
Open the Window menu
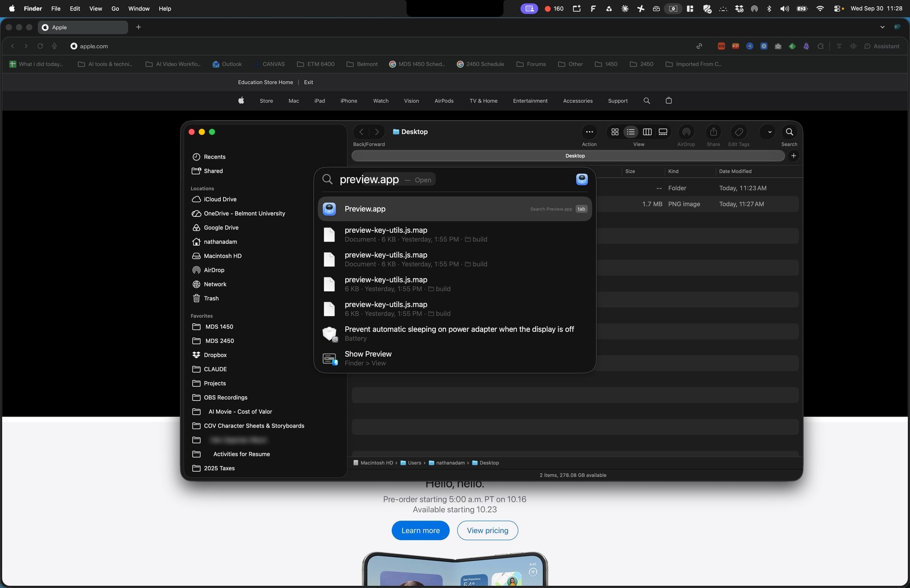[139, 9]
